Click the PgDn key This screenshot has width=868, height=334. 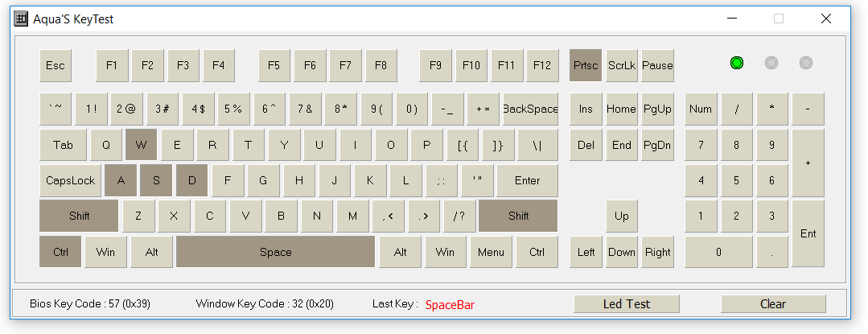tap(658, 145)
